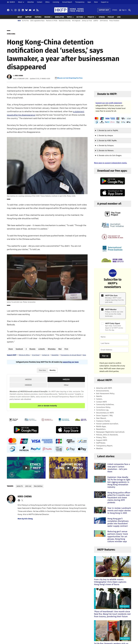The width and height of the screenshot is (138, 644).
Task: Click Transparency in top bar
Action: click(x=80, y=2)
